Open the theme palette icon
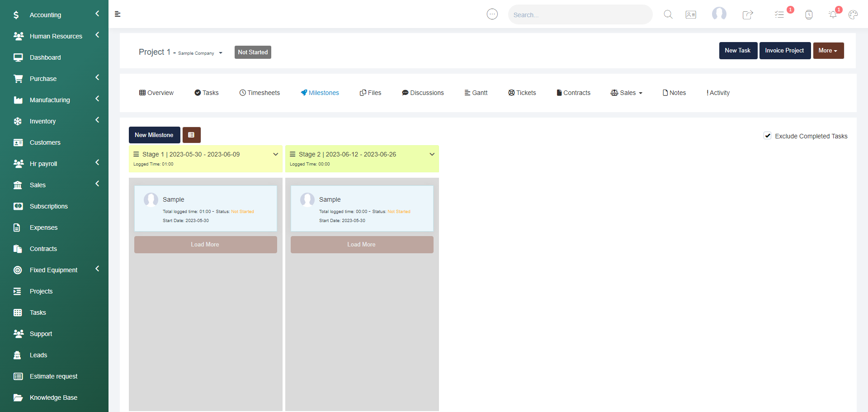This screenshot has height=412, width=868. click(853, 14)
